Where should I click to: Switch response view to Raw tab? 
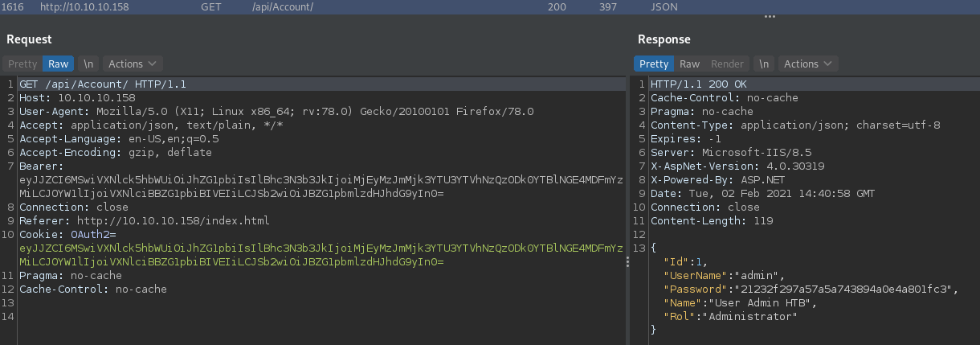689,64
